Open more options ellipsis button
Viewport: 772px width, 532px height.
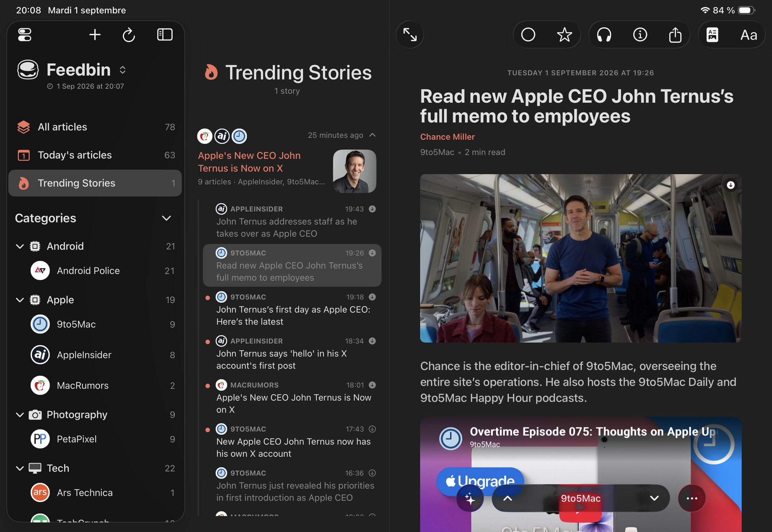[x=692, y=498]
